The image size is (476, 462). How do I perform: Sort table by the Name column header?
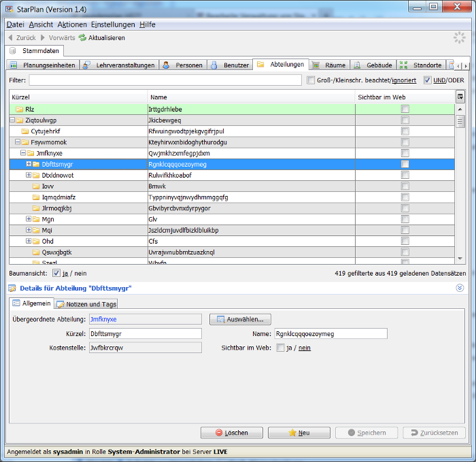click(252, 97)
